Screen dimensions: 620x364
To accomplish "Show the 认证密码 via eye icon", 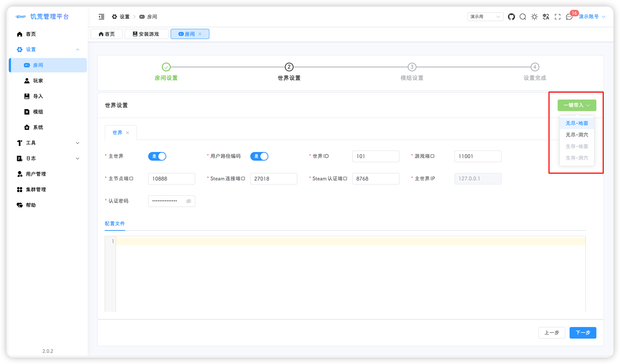I will point(189,201).
